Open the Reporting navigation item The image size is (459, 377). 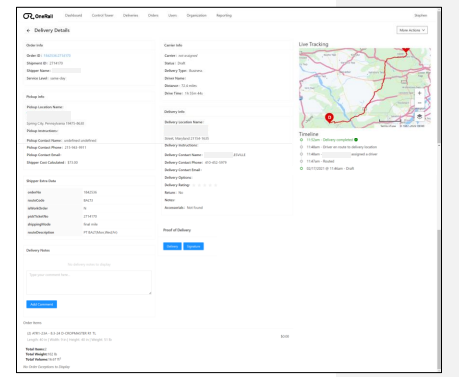(224, 16)
